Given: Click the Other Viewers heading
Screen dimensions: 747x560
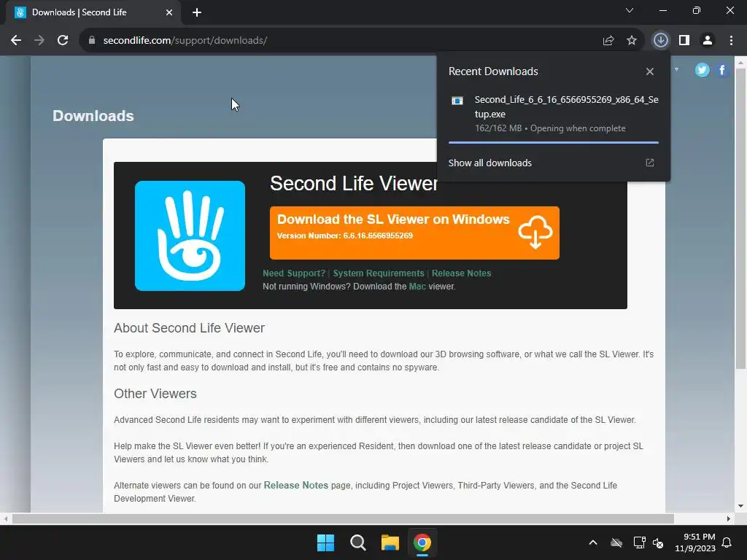Looking at the screenshot, I should tap(155, 394).
